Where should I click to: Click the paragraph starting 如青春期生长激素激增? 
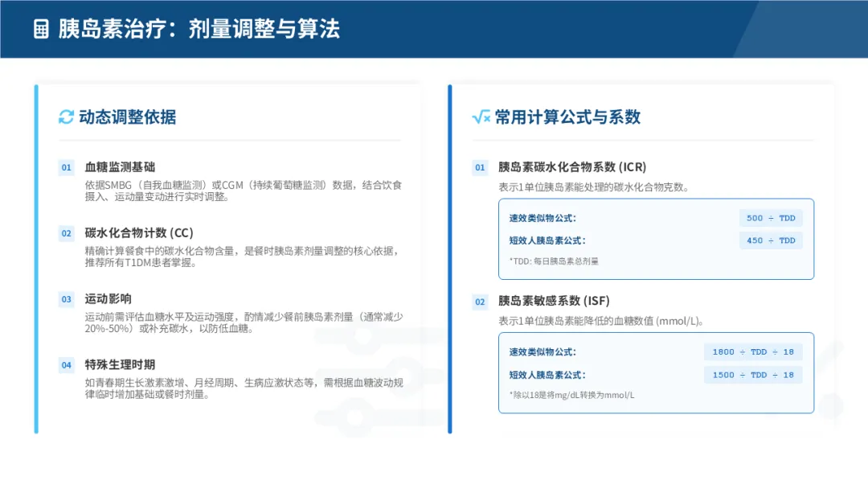[x=244, y=388]
